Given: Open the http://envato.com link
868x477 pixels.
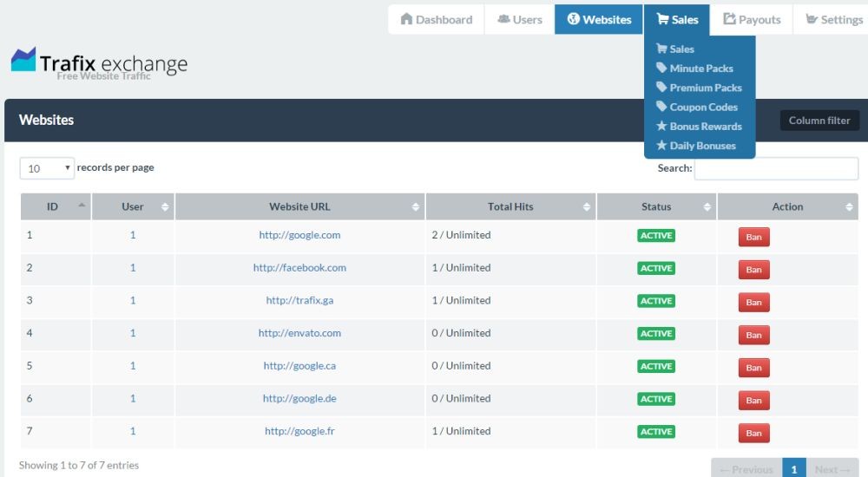Looking at the screenshot, I should coord(299,333).
